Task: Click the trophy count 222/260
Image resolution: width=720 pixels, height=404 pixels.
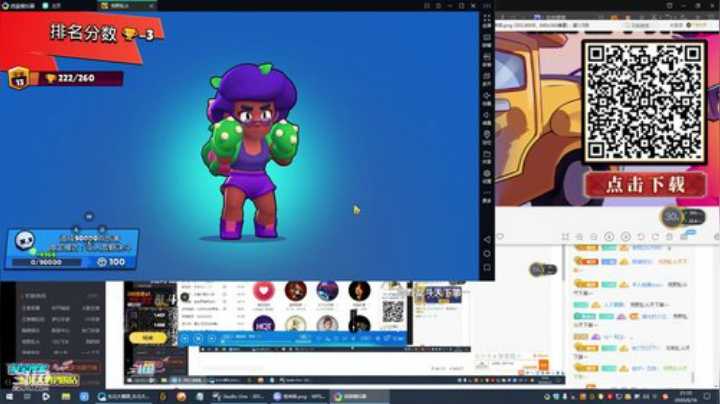Action: pyautogui.click(x=76, y=78)
